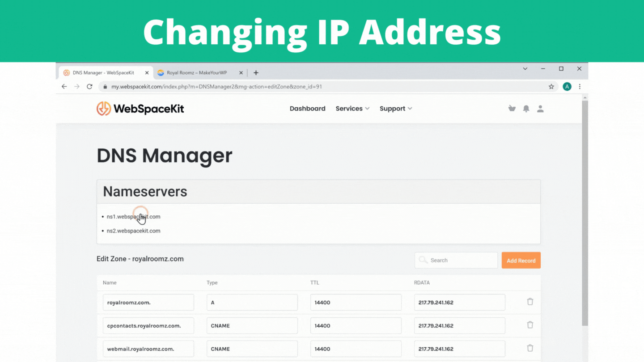644x362 pixels.
Task: Open the user account icon
Action: pyautogui.click(x=540, y=109)
